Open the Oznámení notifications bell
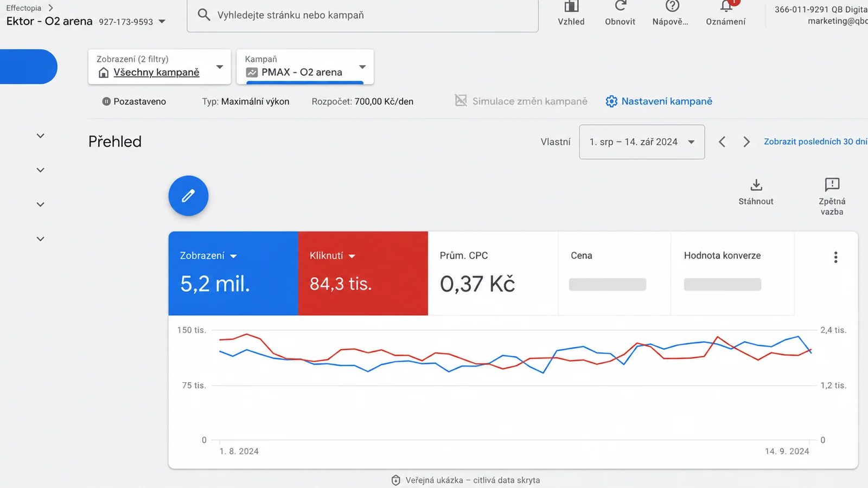Viewport: 868px width, 488px height. point(726,6)
